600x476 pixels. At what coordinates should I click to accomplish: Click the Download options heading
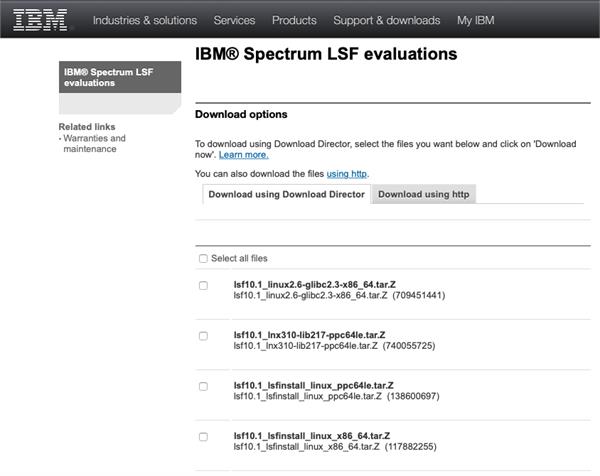pos(241,114)
